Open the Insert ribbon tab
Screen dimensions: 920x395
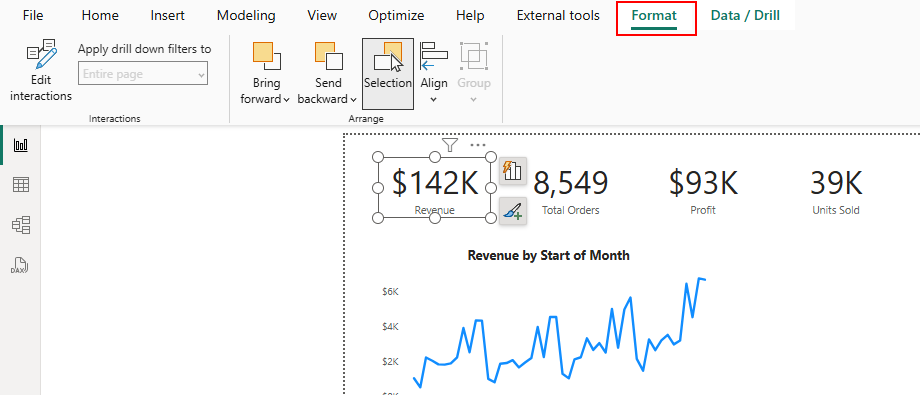(x=168, y=16)
